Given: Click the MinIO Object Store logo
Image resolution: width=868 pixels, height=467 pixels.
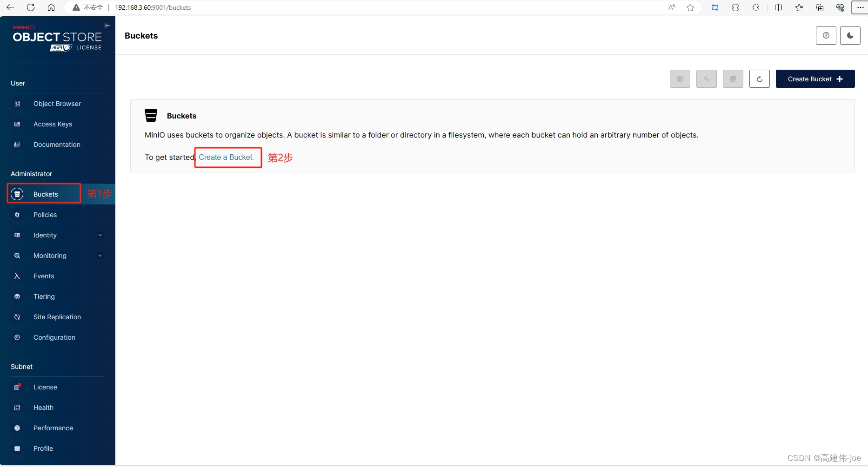Looking at the screenshot, I should coord(57,38).
